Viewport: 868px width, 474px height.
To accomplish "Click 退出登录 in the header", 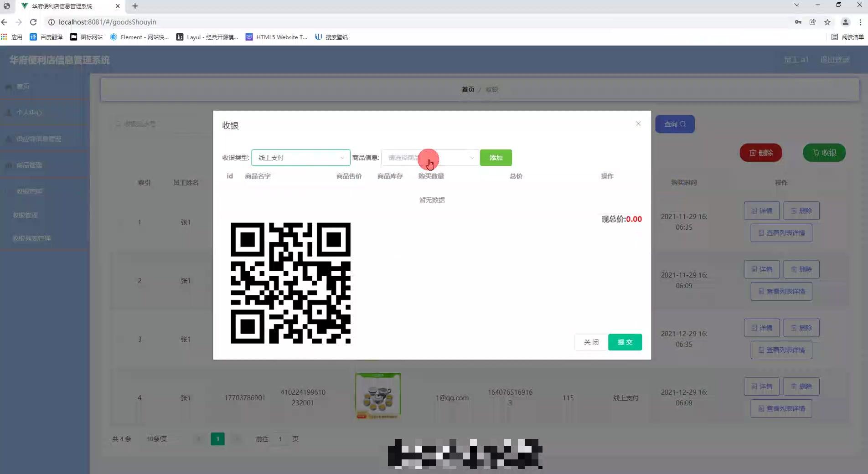I will coord(835,60).
